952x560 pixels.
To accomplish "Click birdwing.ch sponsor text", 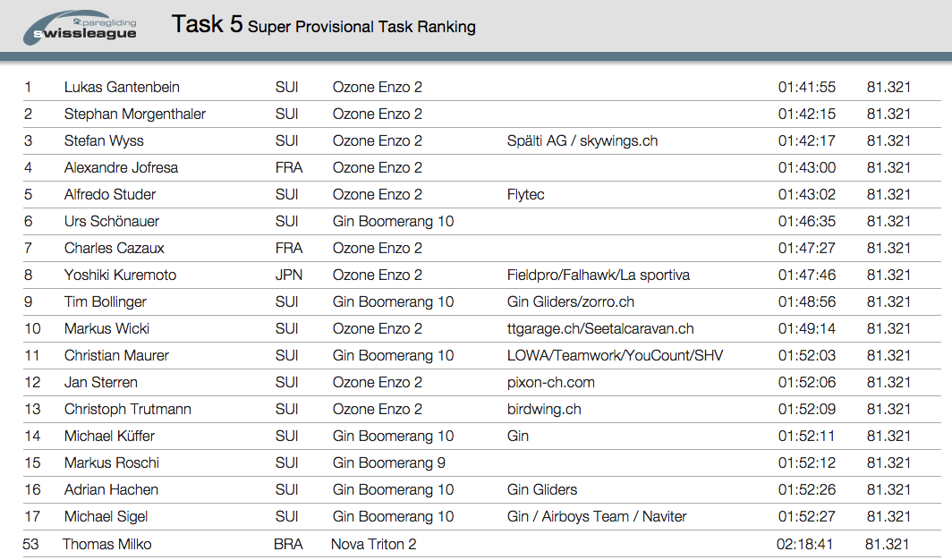I will pyautogui.click(x=544, y=410).
